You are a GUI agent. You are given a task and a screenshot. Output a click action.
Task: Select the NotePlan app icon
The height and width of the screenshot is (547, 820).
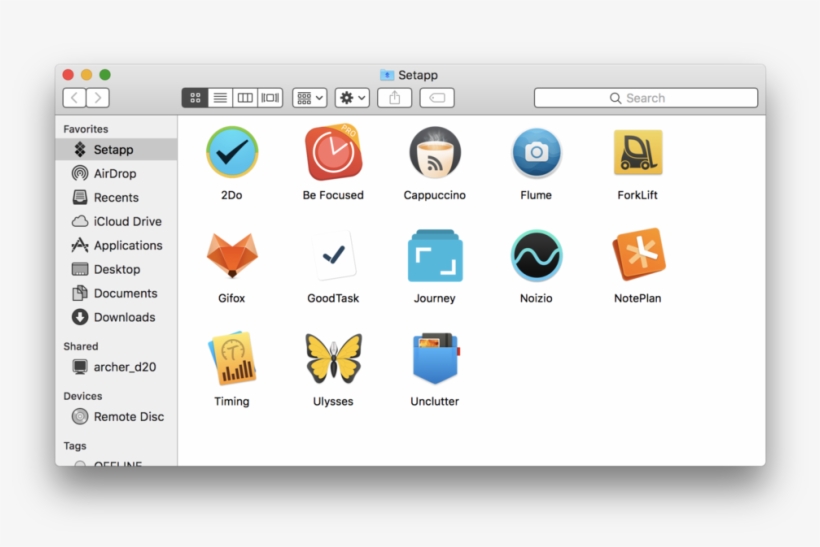point(639,254)
